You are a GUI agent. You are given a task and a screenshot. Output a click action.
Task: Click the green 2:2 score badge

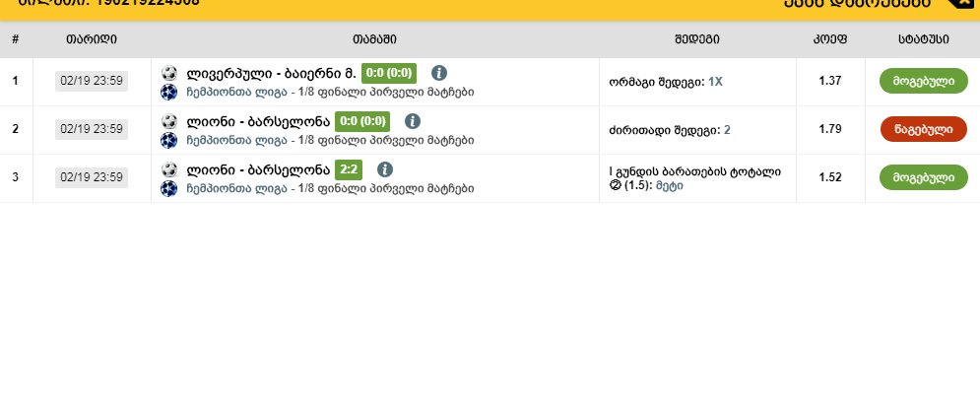click(349, 169)
